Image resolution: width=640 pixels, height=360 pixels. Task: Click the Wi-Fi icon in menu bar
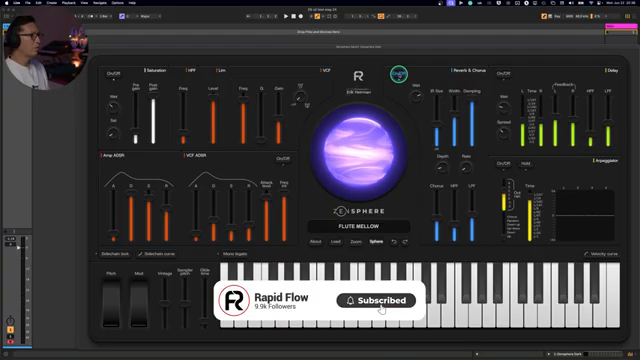pyautogui.click(x=591, y=3)
